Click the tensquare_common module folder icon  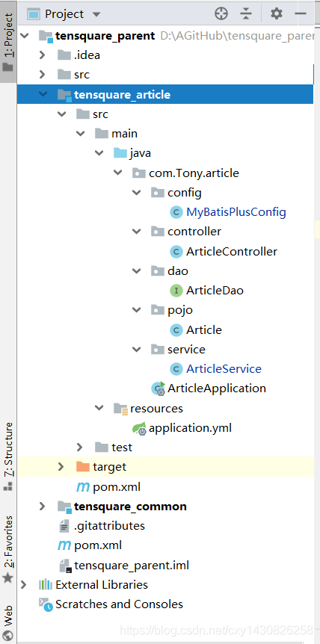(x=64, y=507)
